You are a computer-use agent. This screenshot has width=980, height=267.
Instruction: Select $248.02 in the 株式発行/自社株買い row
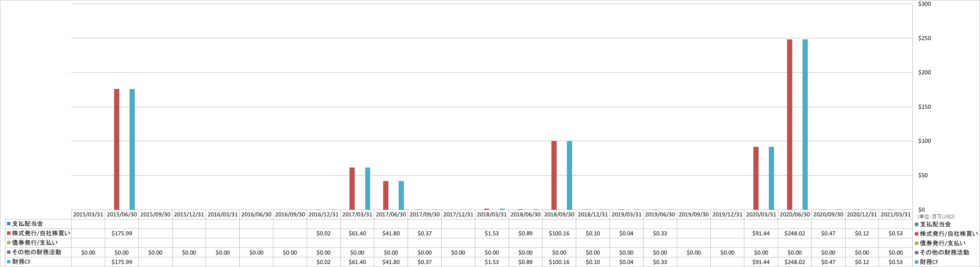coord(795,234)
